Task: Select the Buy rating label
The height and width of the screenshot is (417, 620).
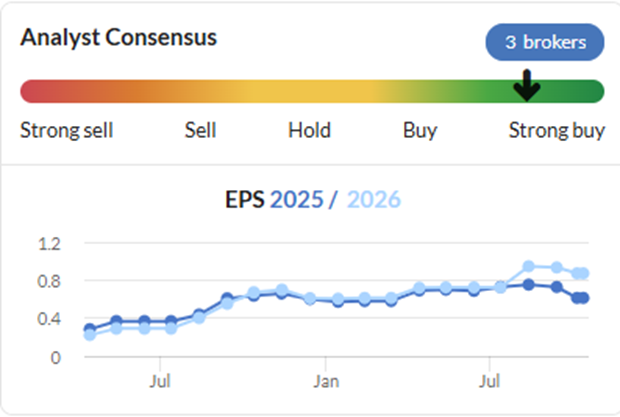Action: pos(420,131)
